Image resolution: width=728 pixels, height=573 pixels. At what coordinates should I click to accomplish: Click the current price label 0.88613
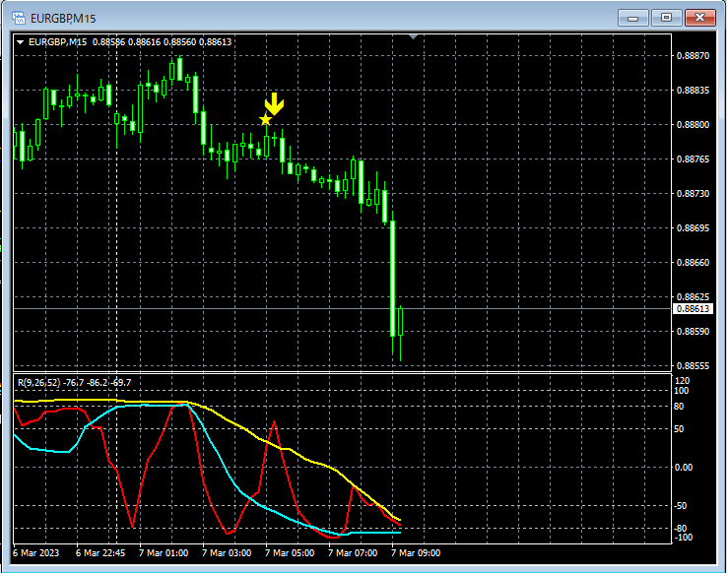(x=693, y=309)
